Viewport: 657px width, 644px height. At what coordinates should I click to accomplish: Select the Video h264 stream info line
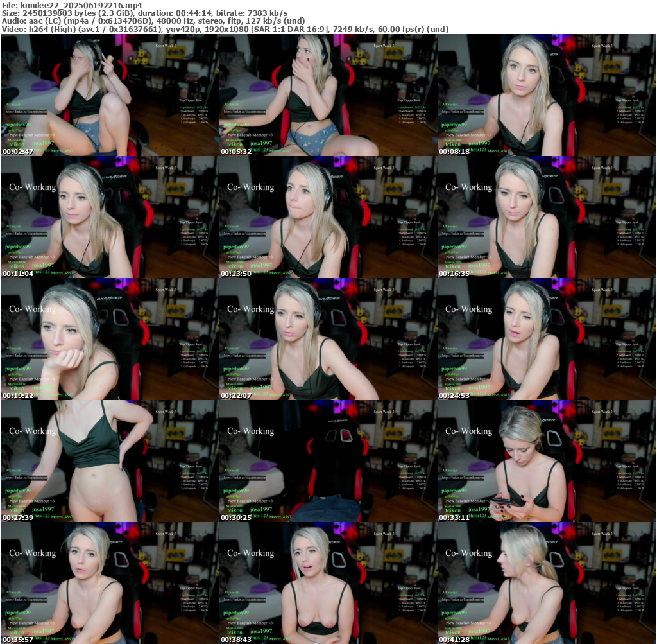[225, 29]
